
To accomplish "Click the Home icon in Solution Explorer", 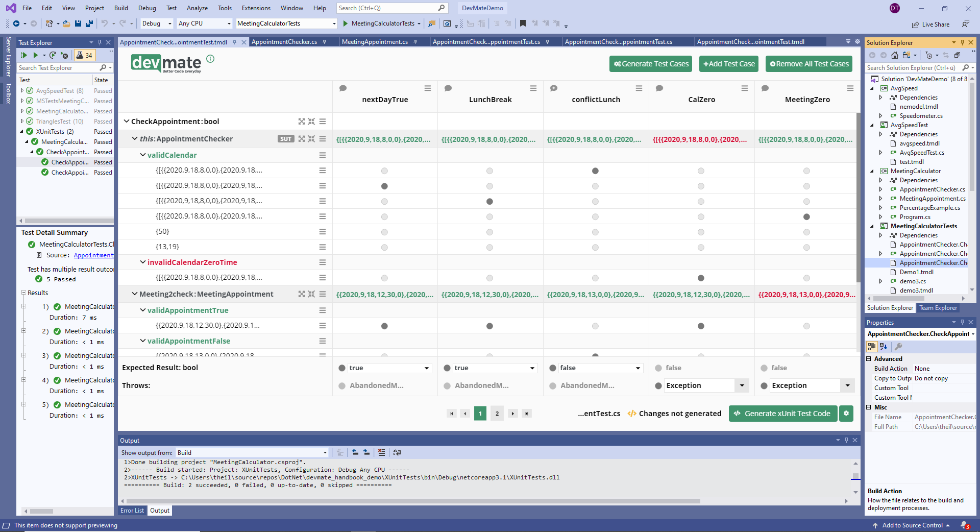I will coord(895,55).
